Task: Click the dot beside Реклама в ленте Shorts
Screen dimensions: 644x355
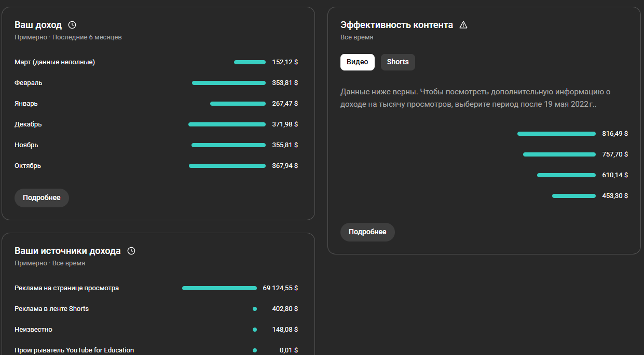Action: [255, 309]
